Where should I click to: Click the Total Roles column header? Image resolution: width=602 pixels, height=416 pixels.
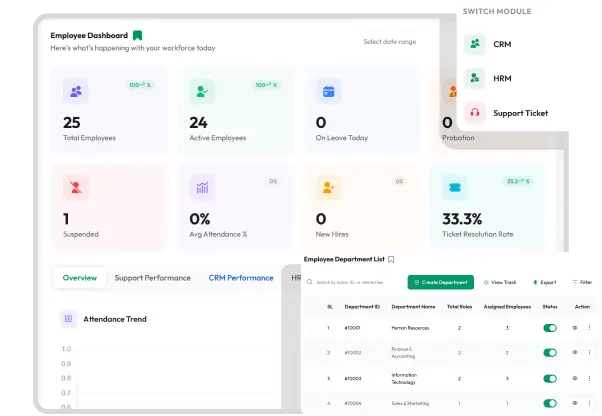click(x=459, y=307)
